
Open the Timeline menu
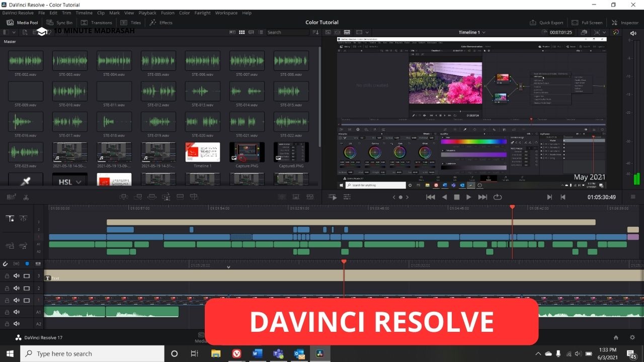84,13
